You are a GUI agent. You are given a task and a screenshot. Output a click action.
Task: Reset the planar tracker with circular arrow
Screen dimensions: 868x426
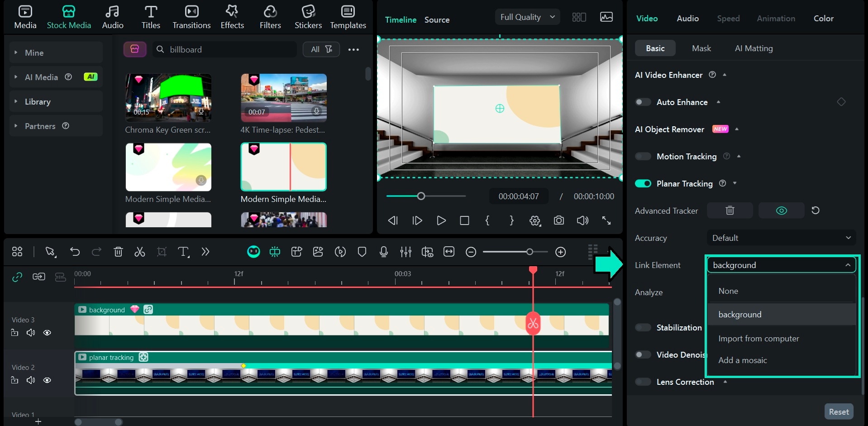click(x=816, y=211)
